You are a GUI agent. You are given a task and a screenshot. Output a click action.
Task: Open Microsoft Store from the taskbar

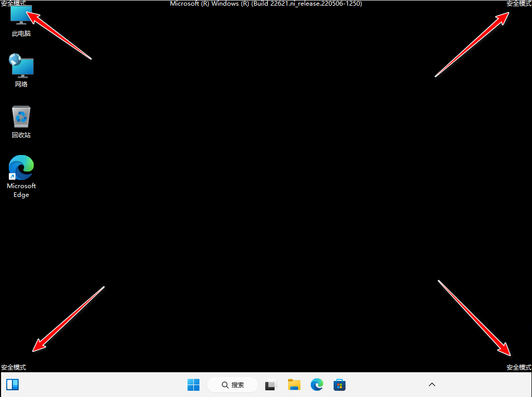coord(340,385)
